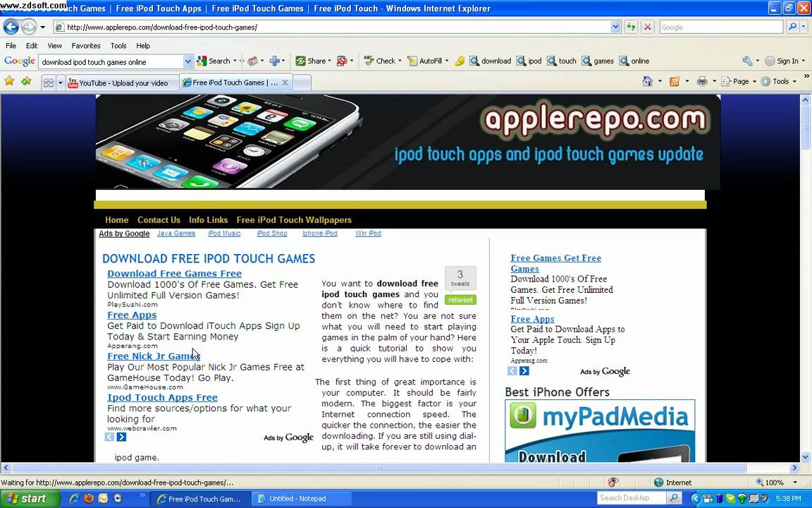Screen dimensions: 812x508
Task: Click the Download Free Games Free ad link
Action: [x=175, y=274]
